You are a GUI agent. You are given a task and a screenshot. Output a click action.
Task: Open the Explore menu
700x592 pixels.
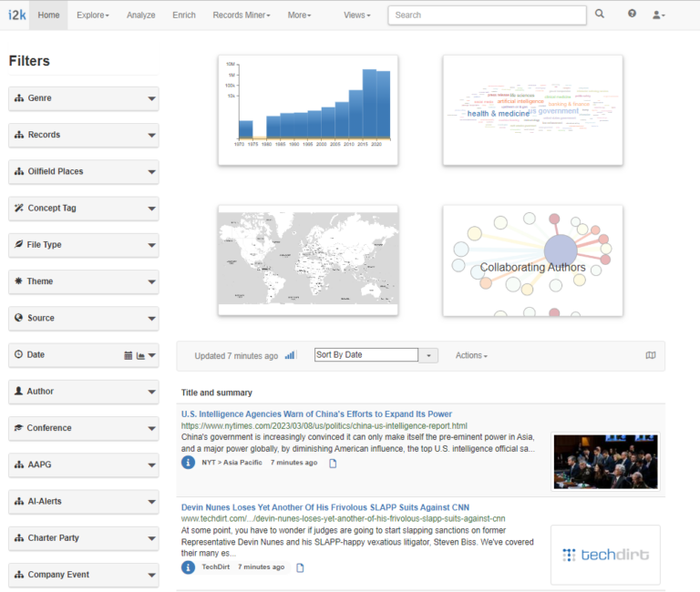tap(92, 15)
